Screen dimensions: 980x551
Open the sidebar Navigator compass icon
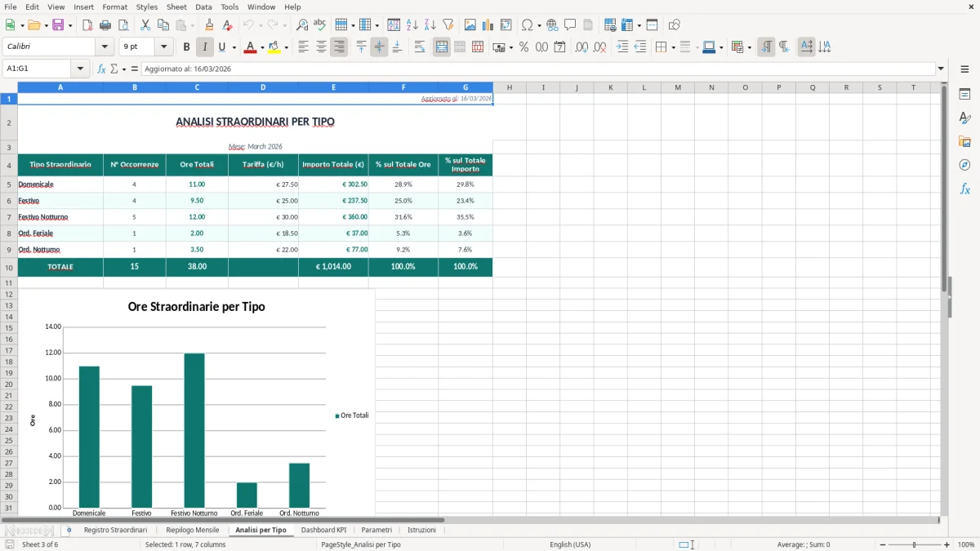click(x=964, y=165)
